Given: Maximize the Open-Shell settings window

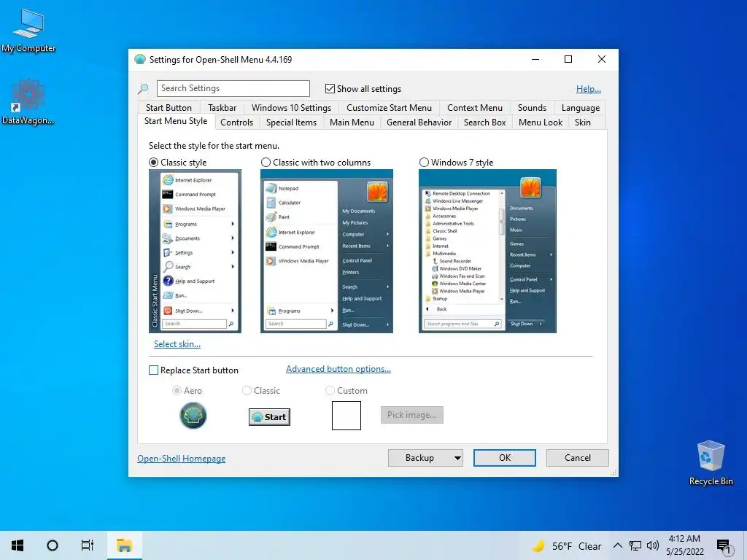Looking at the screenshot, I should 568,60.
